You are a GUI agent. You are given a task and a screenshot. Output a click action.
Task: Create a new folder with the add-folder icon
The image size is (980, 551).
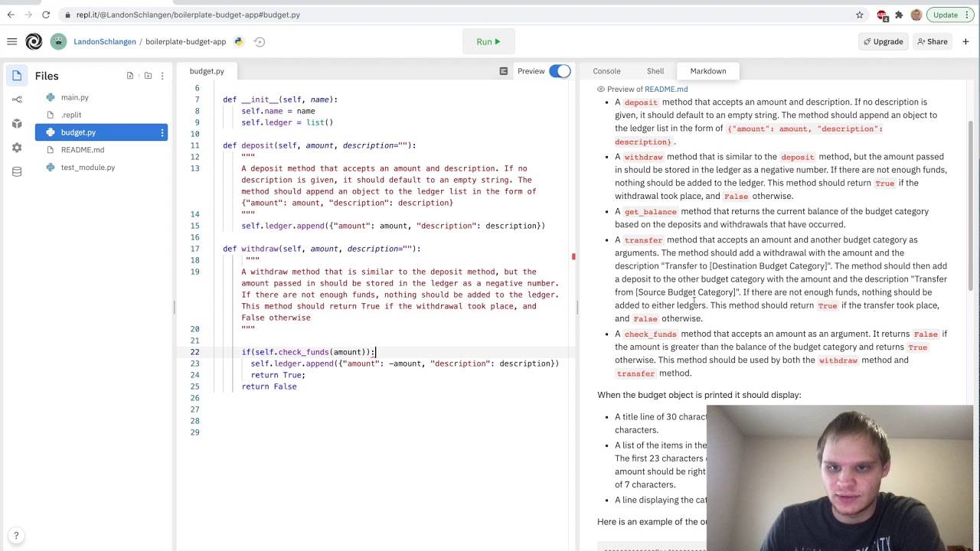(148, 76)
